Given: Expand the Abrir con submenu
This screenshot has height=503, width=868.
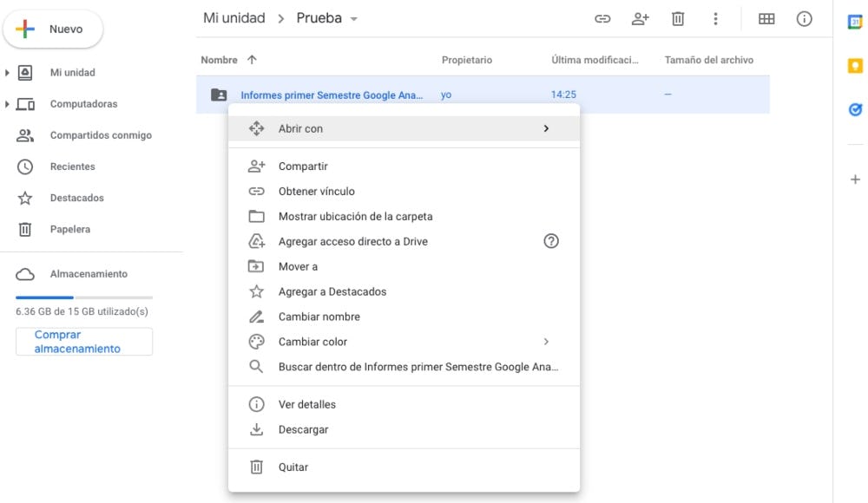Looking at the screenshot, I should click(x=546, y=128).
